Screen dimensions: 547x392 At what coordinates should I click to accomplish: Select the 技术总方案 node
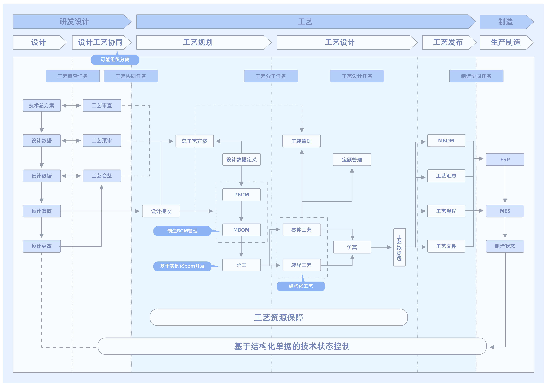[41, 105]
